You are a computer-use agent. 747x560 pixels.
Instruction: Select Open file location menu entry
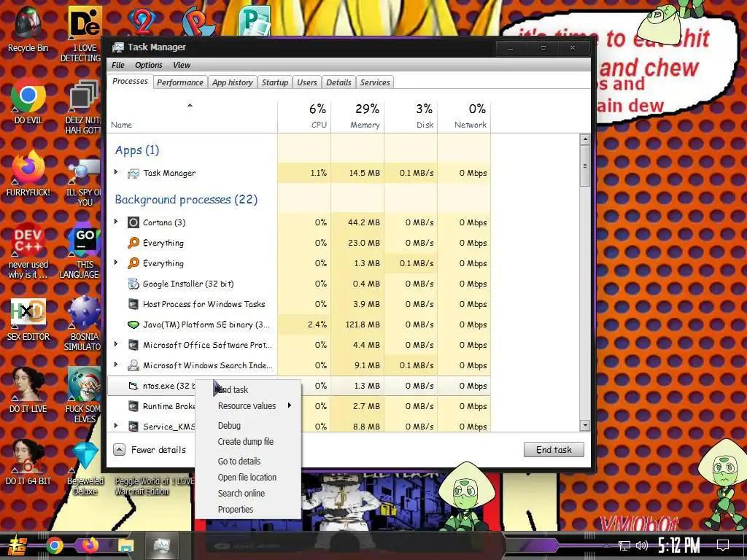pos(248,477)
